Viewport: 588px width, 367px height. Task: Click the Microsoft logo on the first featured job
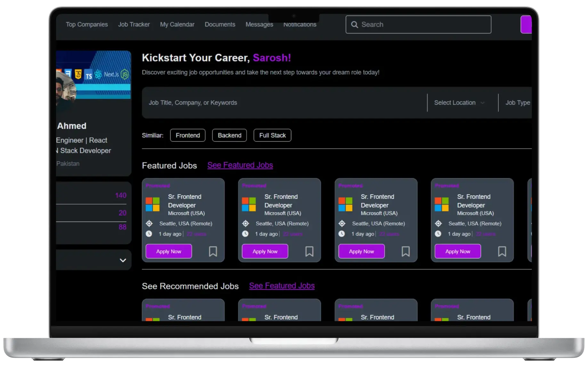tap(153, 205)
